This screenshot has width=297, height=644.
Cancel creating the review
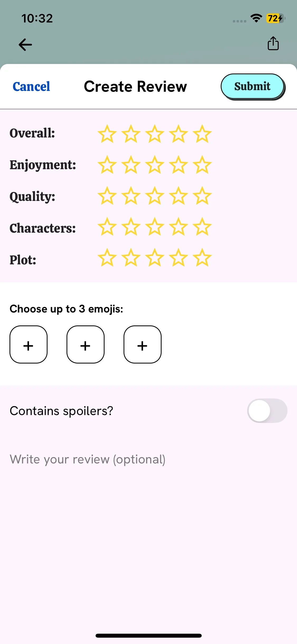(31, 86)
